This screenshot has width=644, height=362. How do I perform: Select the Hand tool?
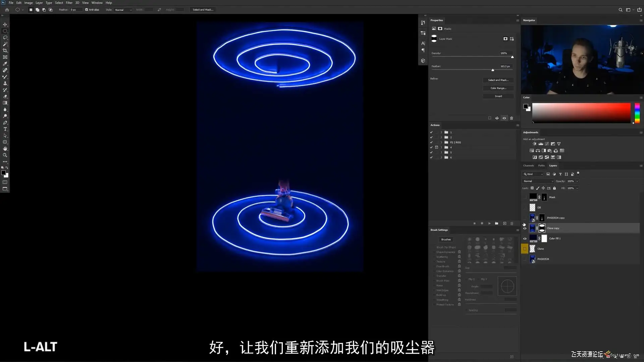click(x=5, y=148)
